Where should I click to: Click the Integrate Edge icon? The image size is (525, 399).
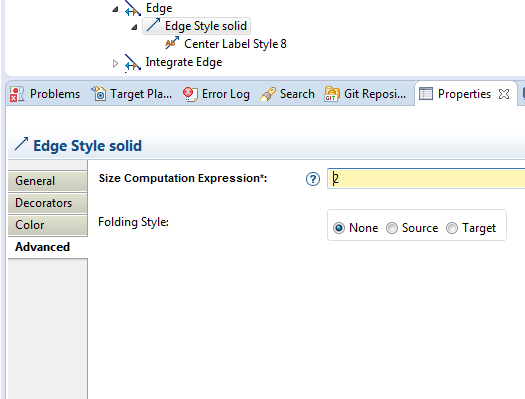pyautogui.click(x=133, y=62)
